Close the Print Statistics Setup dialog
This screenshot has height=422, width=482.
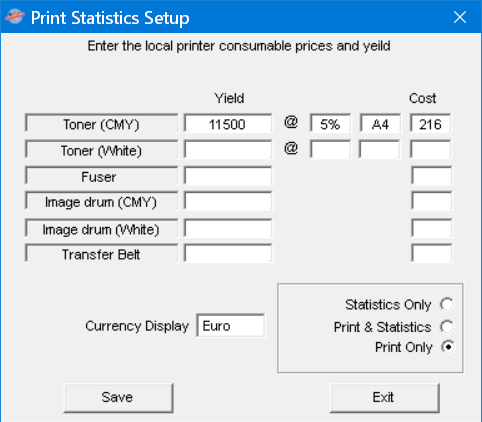(460, 17)
